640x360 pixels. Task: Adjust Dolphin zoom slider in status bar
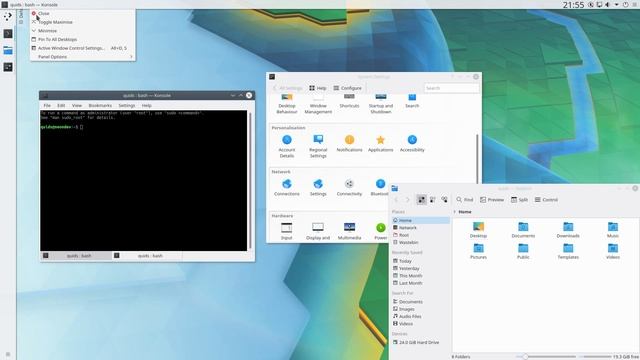[x=546, y=357]
